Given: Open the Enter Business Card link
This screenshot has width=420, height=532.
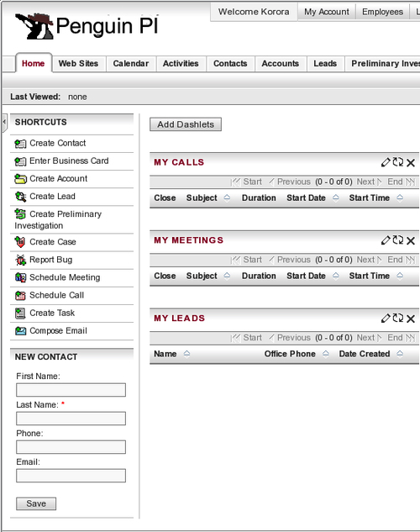Looking at the screenshot, I should 69,161.
